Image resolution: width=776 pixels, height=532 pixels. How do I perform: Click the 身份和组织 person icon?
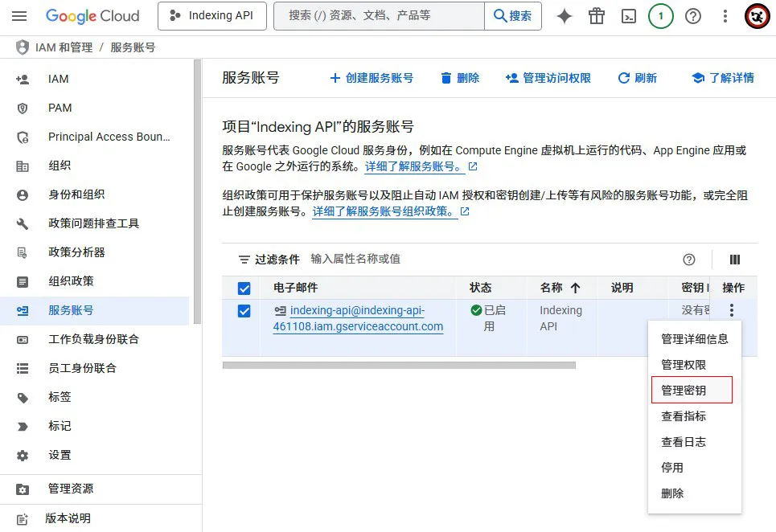click(23, 194)
